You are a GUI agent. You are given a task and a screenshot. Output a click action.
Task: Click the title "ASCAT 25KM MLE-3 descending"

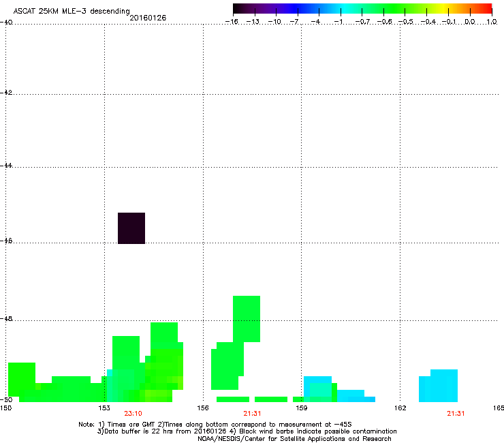72,11
